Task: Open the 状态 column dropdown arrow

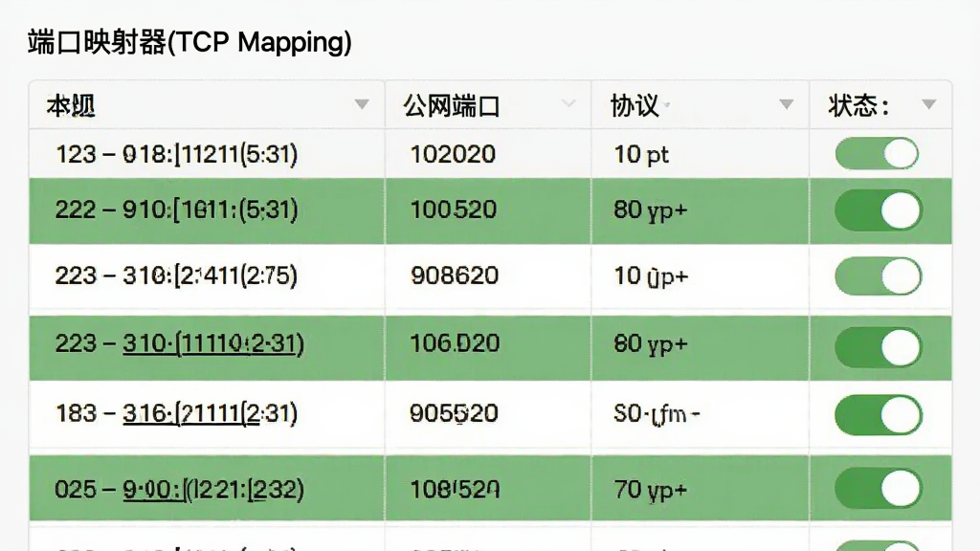Action: point(928,104)
